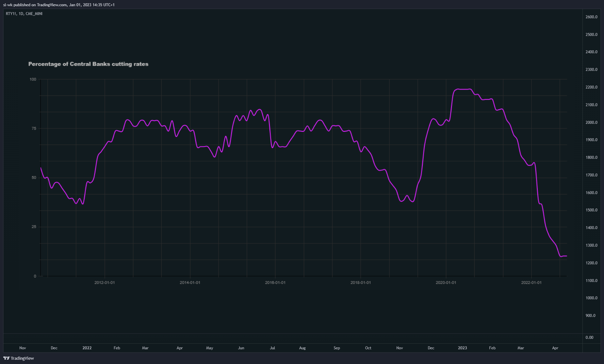This screenshot has height=364, width=604.
Task: Click the 75 tick on the percentage axis
Action: tap(34, 128)
